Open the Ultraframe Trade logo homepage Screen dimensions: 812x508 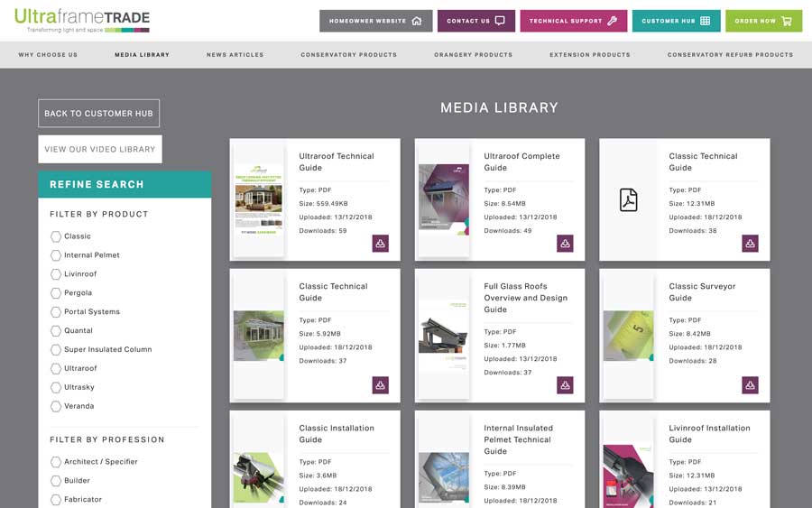pos(82,20)
